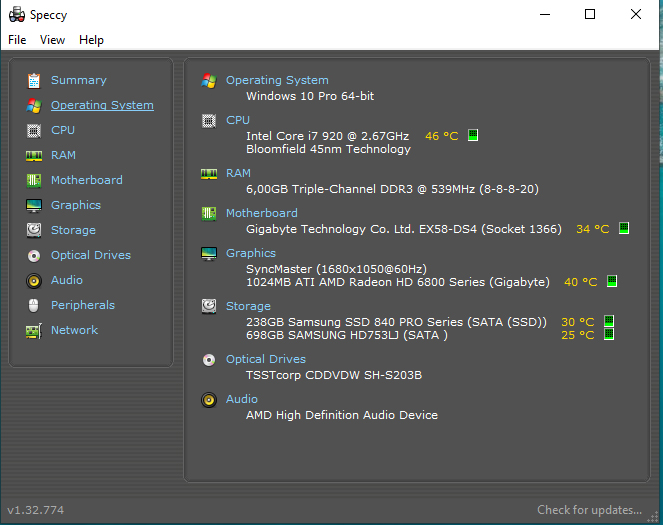The width and height of the screenshot is (663, 525).
Task: Click the green temperature indicator beside 34 °C
Action: [623, 229]
